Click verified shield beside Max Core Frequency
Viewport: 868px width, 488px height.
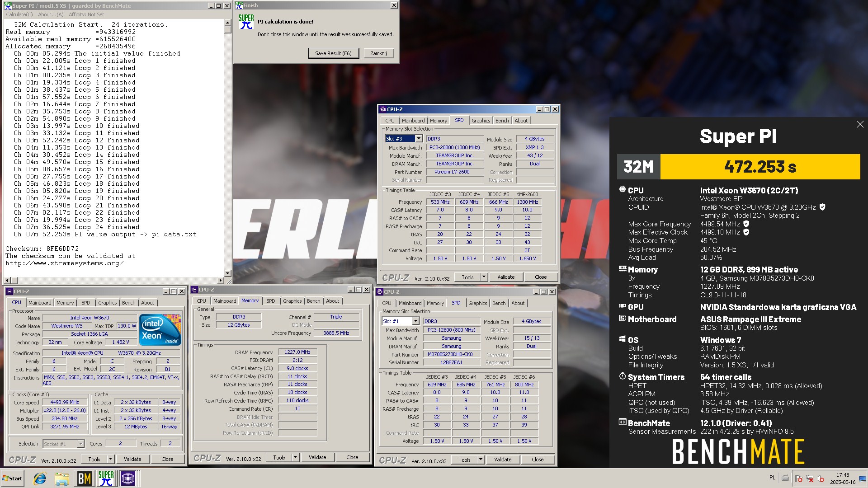pos(746,224)
